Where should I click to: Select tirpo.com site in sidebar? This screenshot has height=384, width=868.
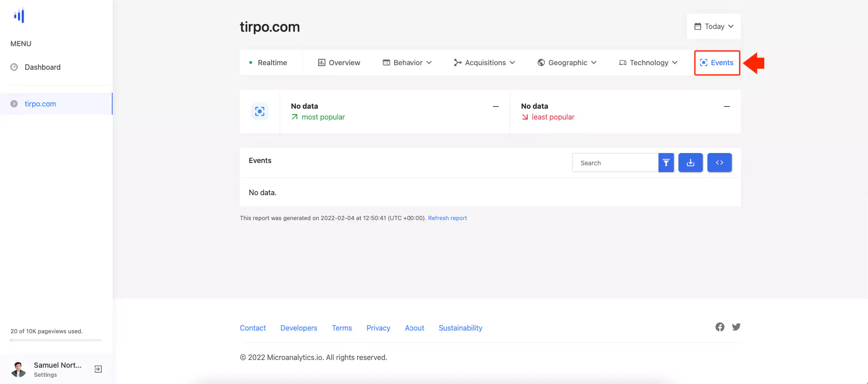(x=56, y=104)
